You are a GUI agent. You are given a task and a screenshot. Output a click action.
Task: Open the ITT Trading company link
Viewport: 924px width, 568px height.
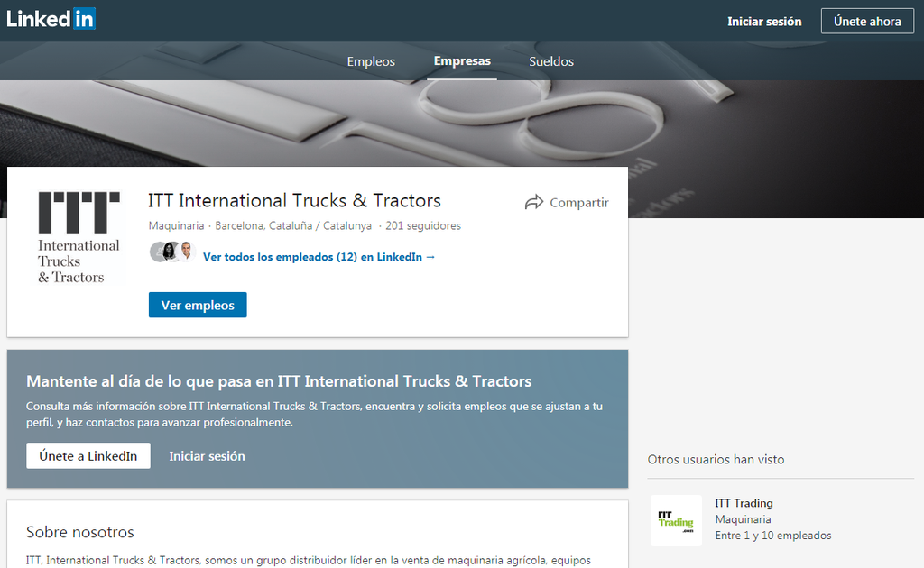(744, 503)
